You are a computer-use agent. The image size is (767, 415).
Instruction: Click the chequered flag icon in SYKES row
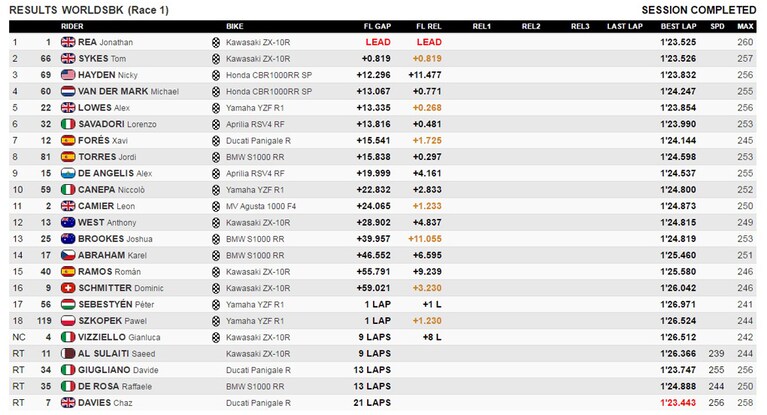point(216,59)
